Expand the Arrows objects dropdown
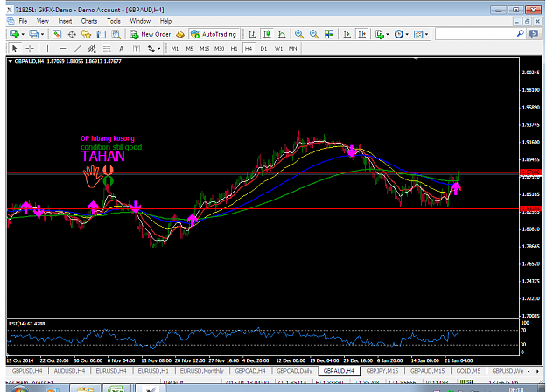The image size is (547, 392). coord(158,49)
